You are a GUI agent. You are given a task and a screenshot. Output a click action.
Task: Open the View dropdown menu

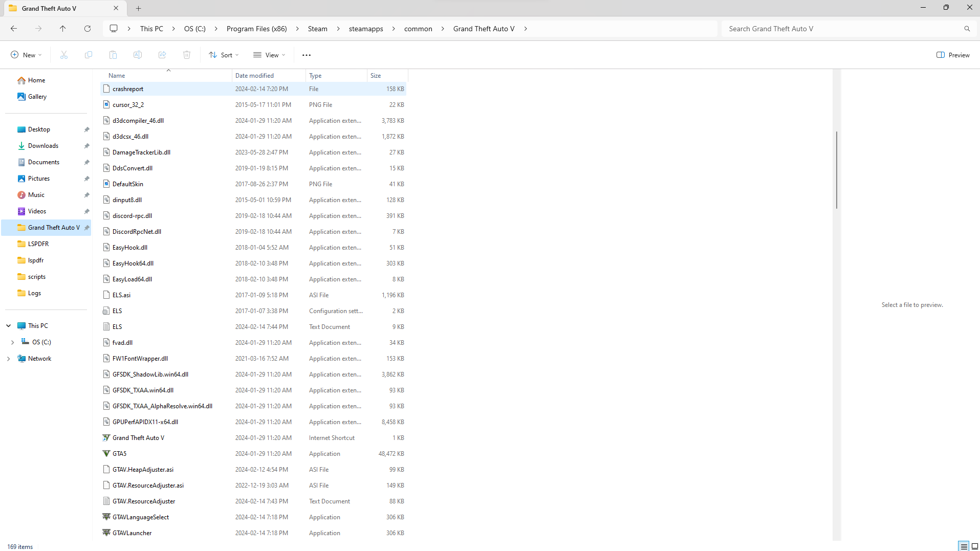pyautogui.click(x=269, y=55)
